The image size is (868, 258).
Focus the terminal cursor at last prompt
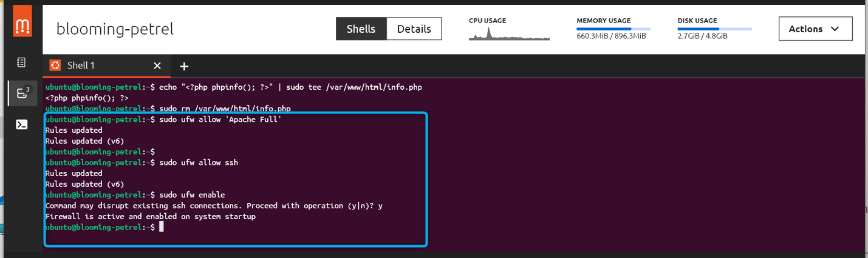(161, 227)
